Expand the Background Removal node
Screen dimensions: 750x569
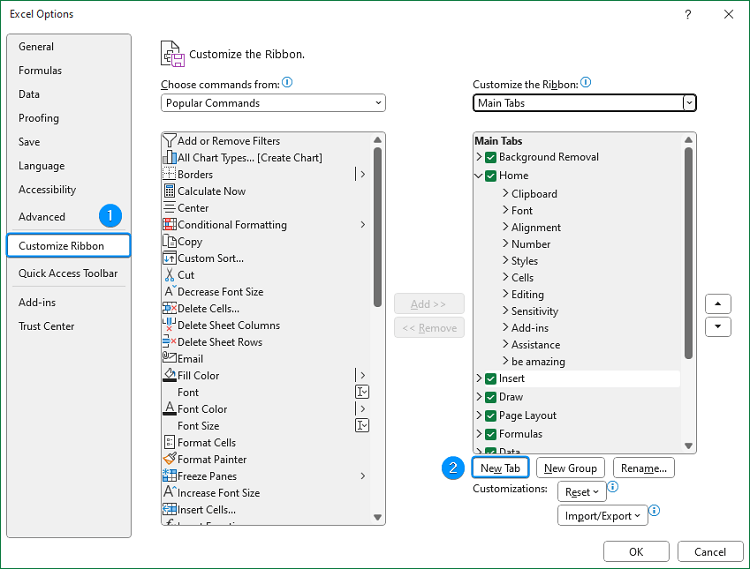click(x=479, y=157)
